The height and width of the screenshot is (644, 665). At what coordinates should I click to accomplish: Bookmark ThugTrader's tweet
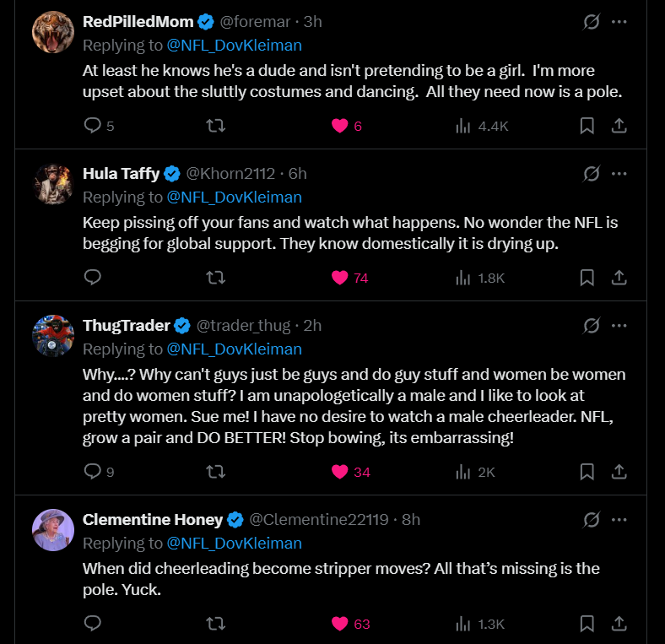coord(587,472)
